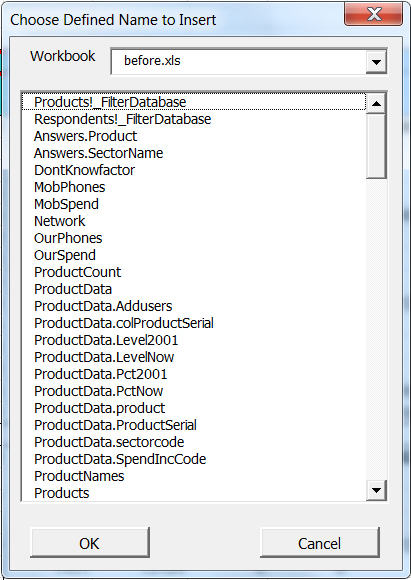
Task: Click the list scrollbar up arrow
Action: click(x=376, y=103)
